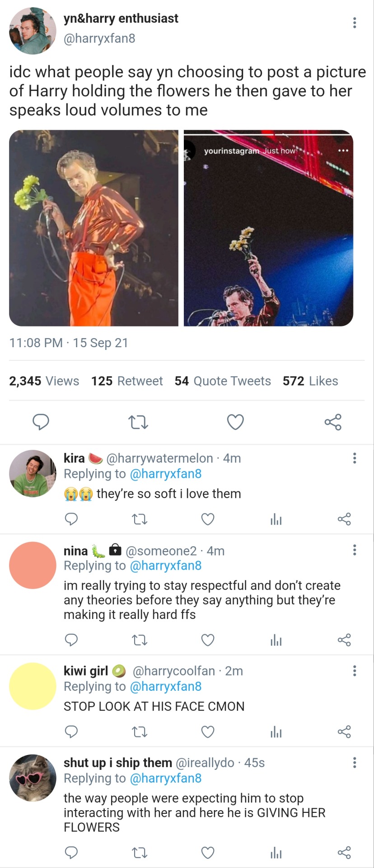374x868 pixels.
Task: Like kira's reply "they're so soft"
Action: click(x=208, y=519)
